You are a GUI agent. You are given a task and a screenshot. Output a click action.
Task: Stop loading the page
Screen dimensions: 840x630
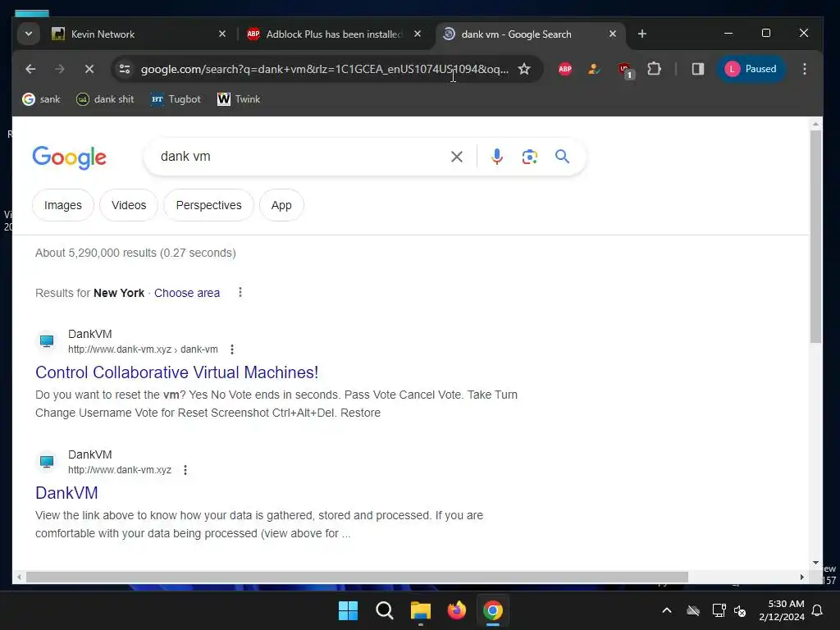(89, 69)
